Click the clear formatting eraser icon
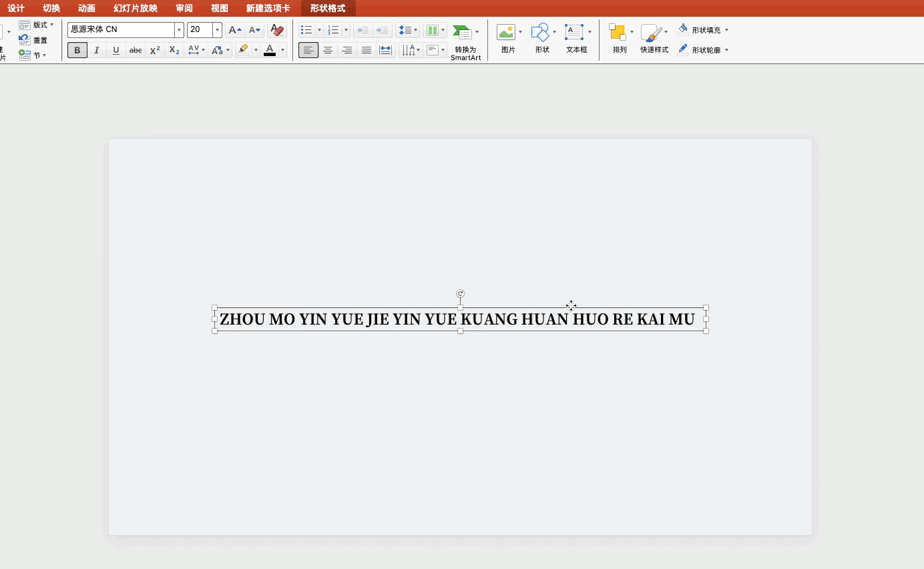The height and width of the screenshot is (569, 924). (x=276, y=30)
